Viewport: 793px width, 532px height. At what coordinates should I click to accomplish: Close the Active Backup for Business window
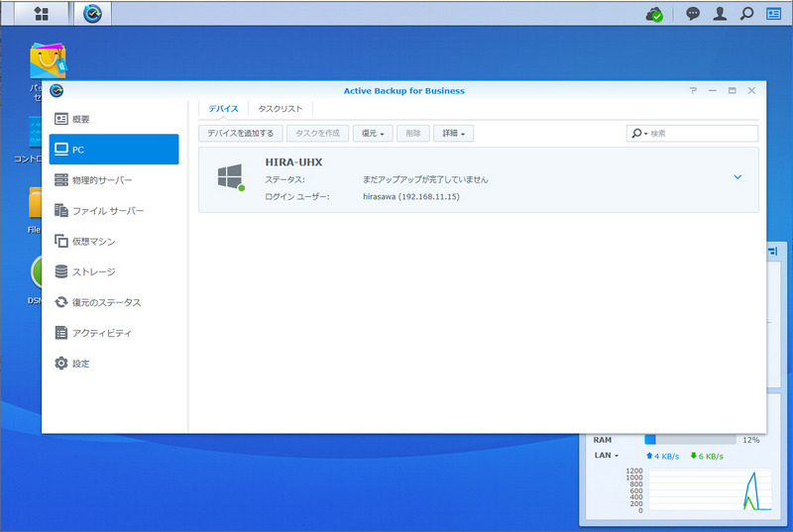[x=751, y=90]
